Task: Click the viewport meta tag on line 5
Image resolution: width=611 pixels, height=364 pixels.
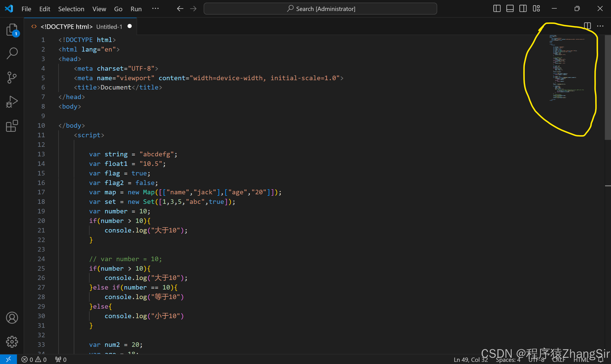Action: click(208, 78)
